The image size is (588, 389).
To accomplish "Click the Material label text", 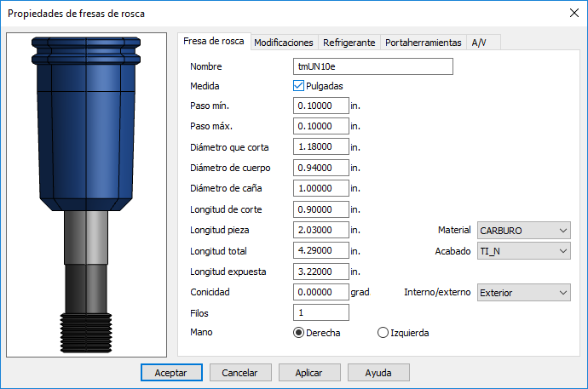I will pos(454,230).
